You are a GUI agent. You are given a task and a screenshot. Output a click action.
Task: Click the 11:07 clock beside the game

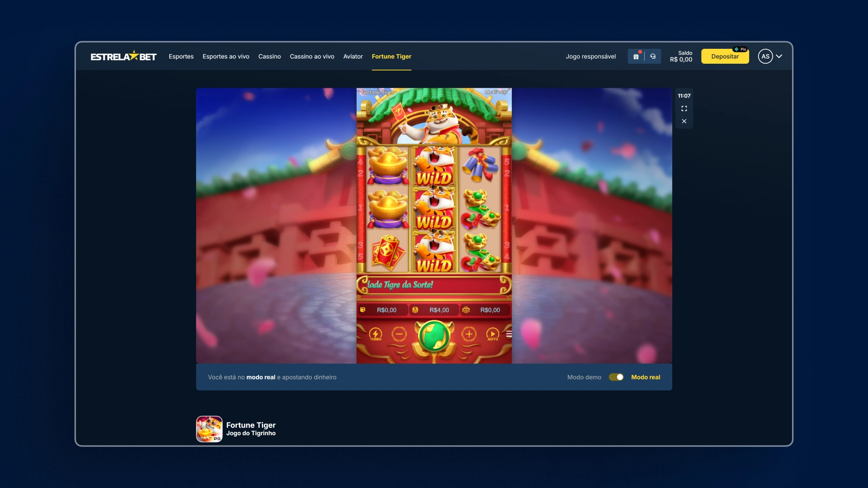coord(684,96)
